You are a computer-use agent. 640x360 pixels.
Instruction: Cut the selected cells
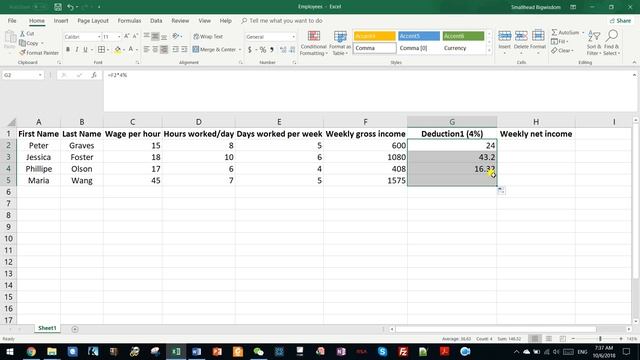click(x=27, y=33)
